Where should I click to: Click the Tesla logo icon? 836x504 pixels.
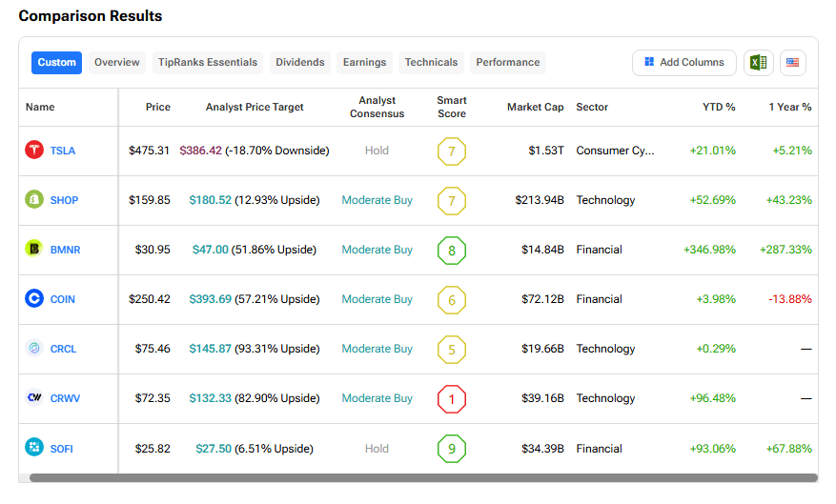tap(34, 150)
